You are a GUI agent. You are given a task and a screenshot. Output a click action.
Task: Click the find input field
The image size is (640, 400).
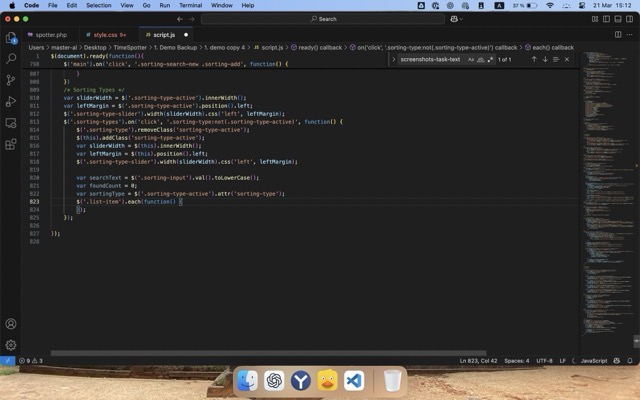point(430,59)
